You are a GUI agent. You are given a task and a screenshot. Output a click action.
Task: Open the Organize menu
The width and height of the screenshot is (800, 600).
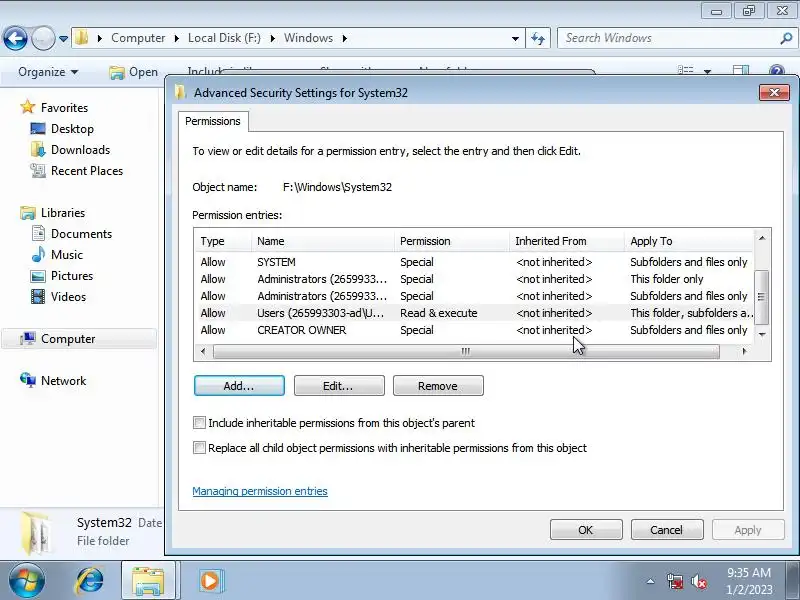tap(48, 72)
